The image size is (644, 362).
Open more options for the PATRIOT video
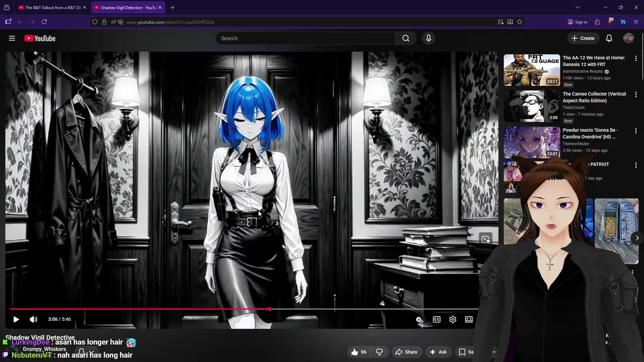tap(635, 165)
